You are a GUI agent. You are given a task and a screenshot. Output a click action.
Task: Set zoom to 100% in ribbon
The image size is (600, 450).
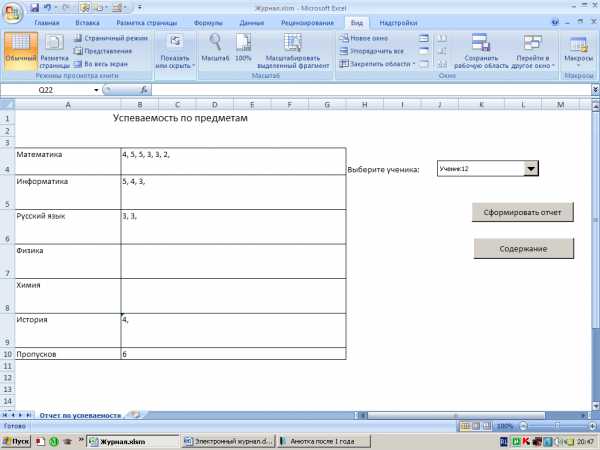tap(243, 47)
